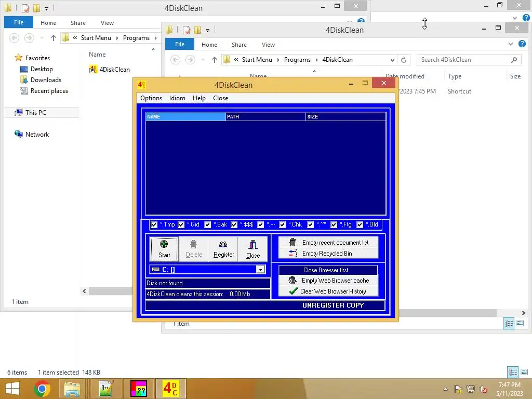Open File tab in front Explorer window
Viewport: 532px width, 399px height.
coord(180,45)
